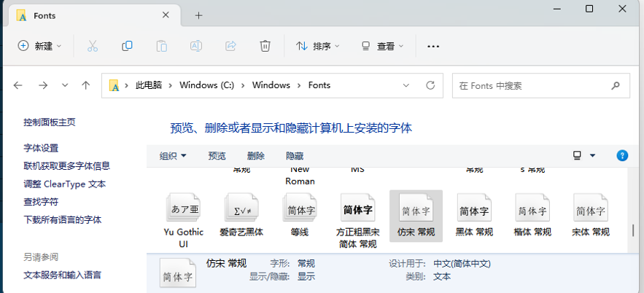The height and width of the screenshot is (293, 644).
Task: Click the 预览 preview button
Action: coord(217,156)
